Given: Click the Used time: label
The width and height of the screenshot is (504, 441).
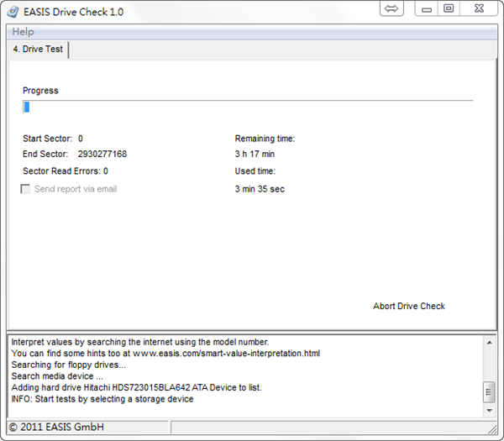Looking at the screenshot, I should pyautogui.click(x=255, y=171).
